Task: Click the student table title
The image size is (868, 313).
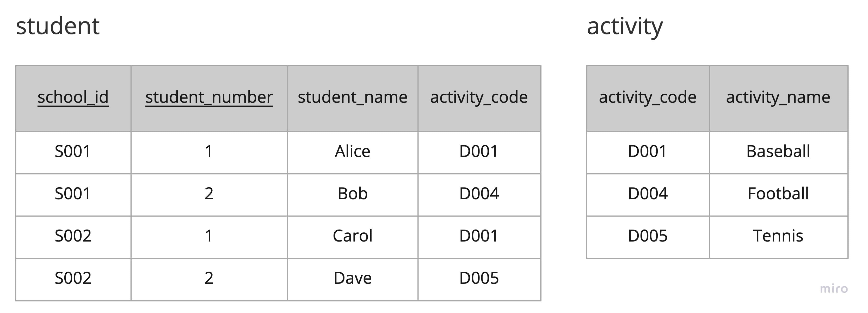Action: point(58,26)
